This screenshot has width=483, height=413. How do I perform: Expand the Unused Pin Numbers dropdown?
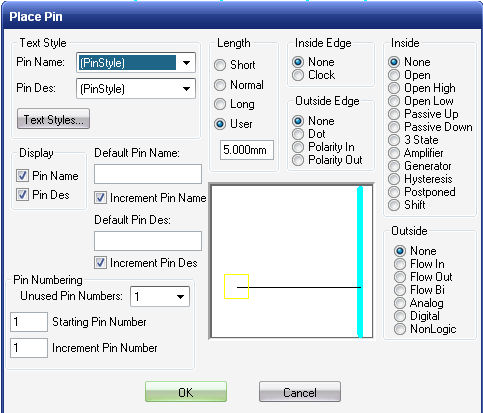click(180, 296)
